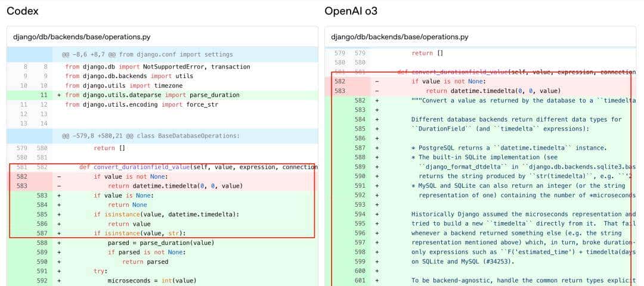The height and width of the screenshot is (286, 644).
Task: Click the plus marker on the parse_duration import line
Action: [59, 95]
